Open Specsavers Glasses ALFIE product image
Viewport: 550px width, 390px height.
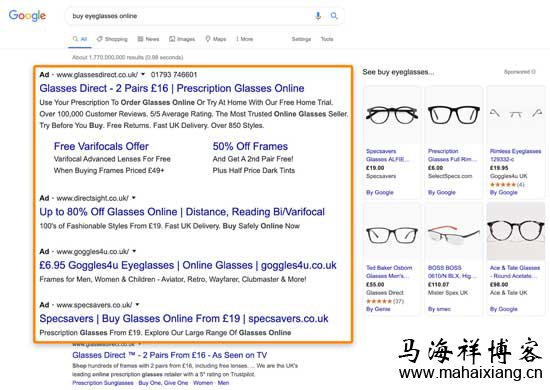(x=392, y=115)
